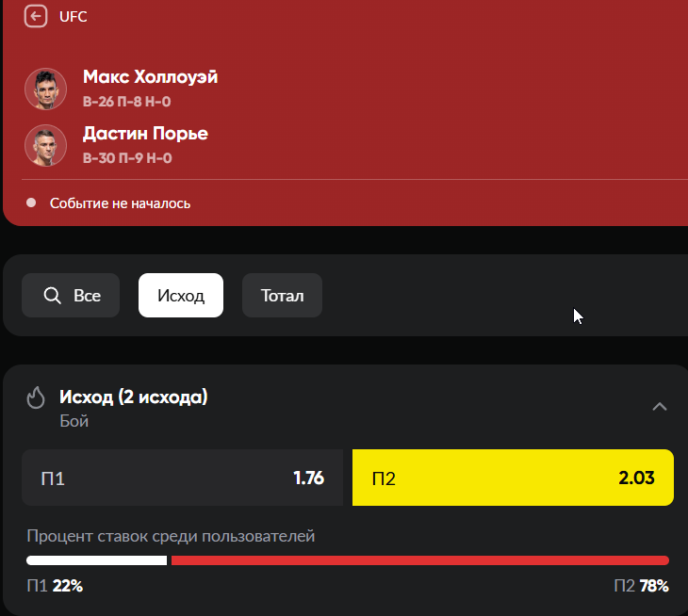Click the flame icon beside Исход (2 исхода)
Viewport: 688px width, 616px height.
point(36,397)
